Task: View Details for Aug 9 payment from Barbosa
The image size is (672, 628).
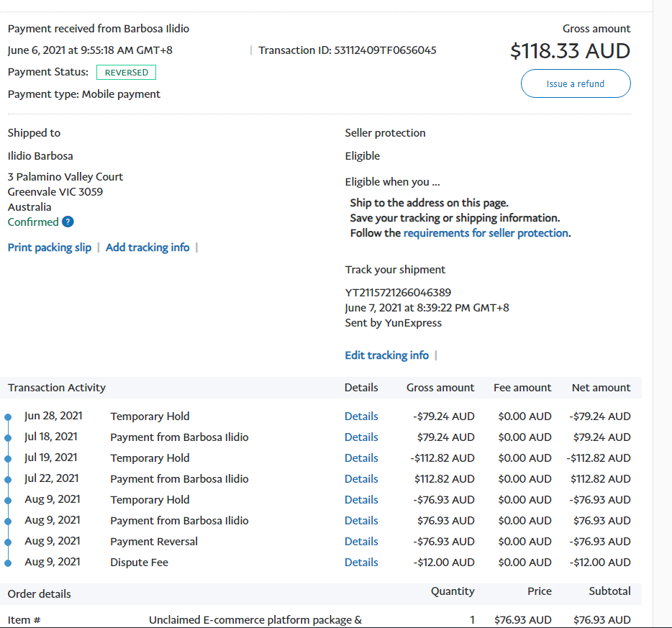Action: point(361,521)
